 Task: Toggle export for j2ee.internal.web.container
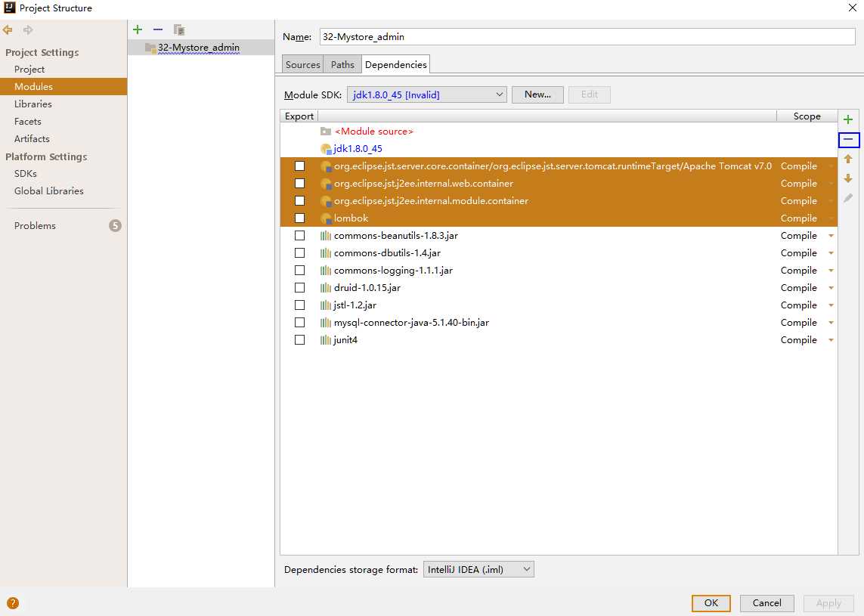(x=300, y=184)
